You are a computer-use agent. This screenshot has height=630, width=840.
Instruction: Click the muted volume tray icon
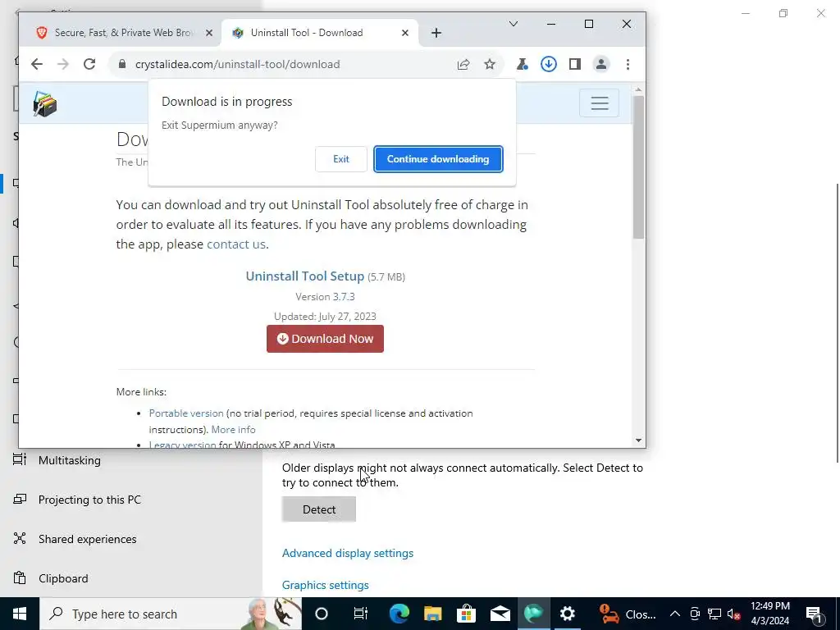(x=734, y=614)
